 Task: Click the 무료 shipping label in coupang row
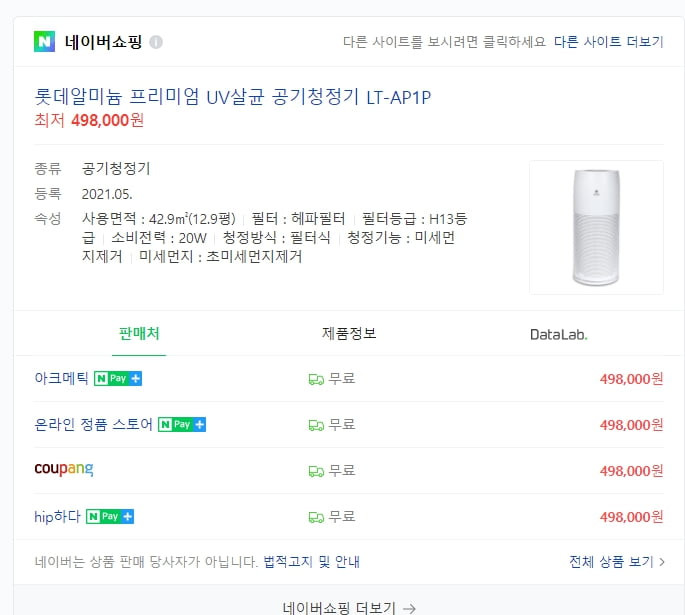tap(342, 470)
